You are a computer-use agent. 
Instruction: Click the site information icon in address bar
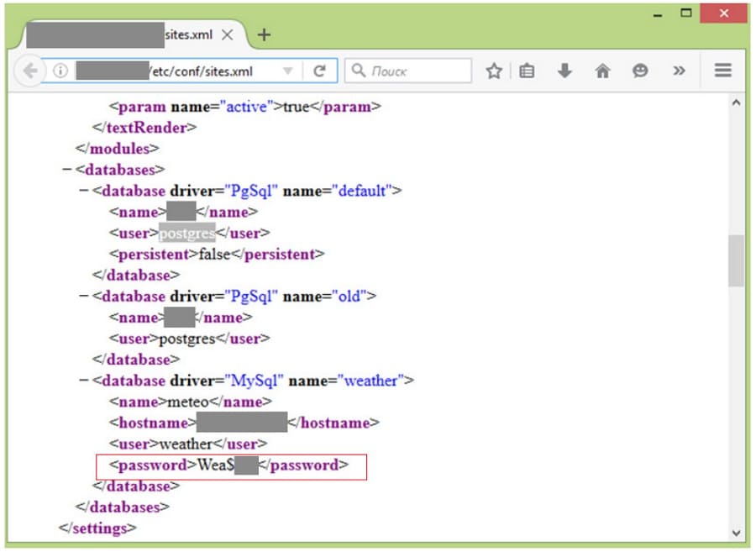click(60, 71)
